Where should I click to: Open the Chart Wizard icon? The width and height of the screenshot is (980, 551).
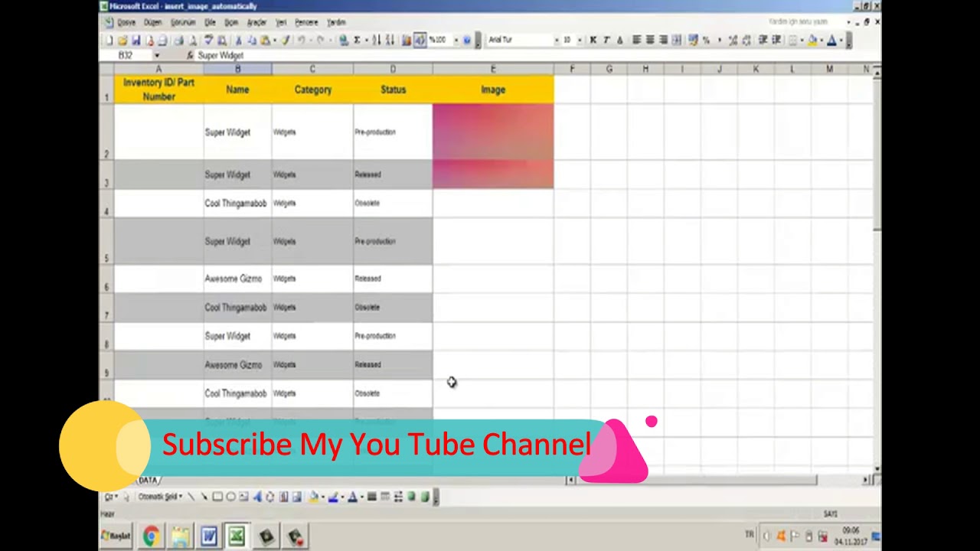click(x=407, y=40)
